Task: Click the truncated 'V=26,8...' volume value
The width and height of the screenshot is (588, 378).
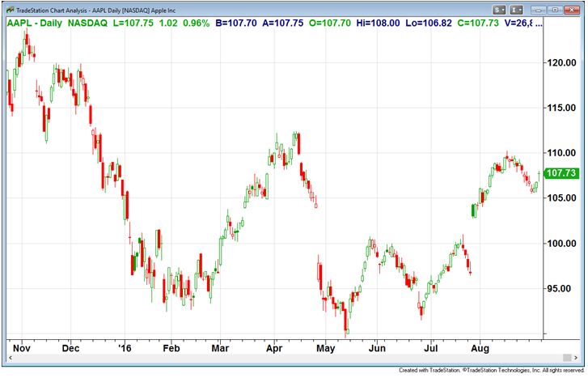Action: (523, 23)
